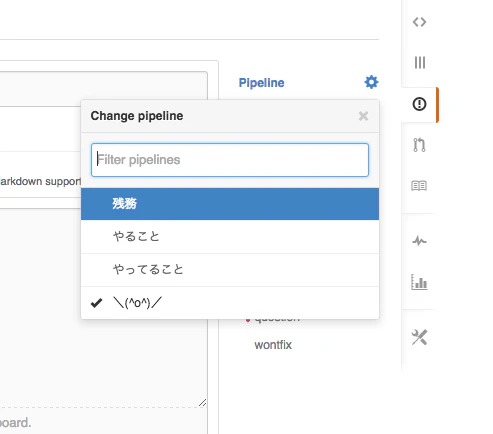The image size is (493, 434).
Task: Click the Pipeline heading link
Action: click(x=261, y=83)
